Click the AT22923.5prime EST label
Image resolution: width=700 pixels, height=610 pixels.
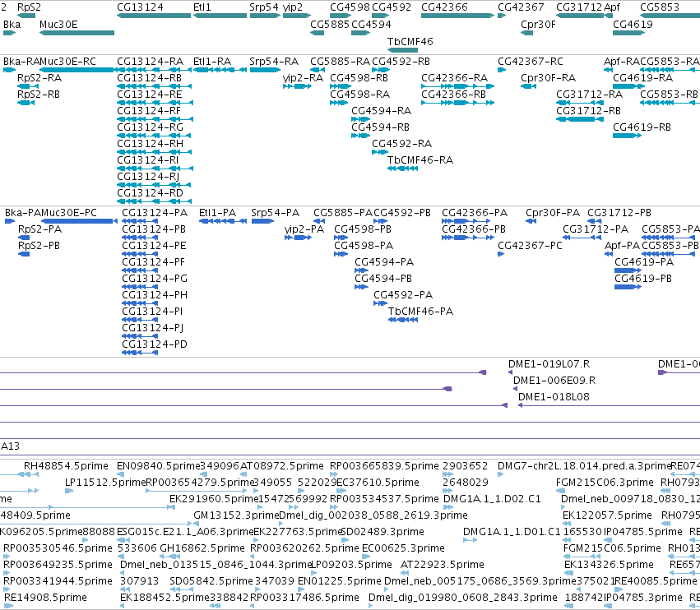[443, 565]
